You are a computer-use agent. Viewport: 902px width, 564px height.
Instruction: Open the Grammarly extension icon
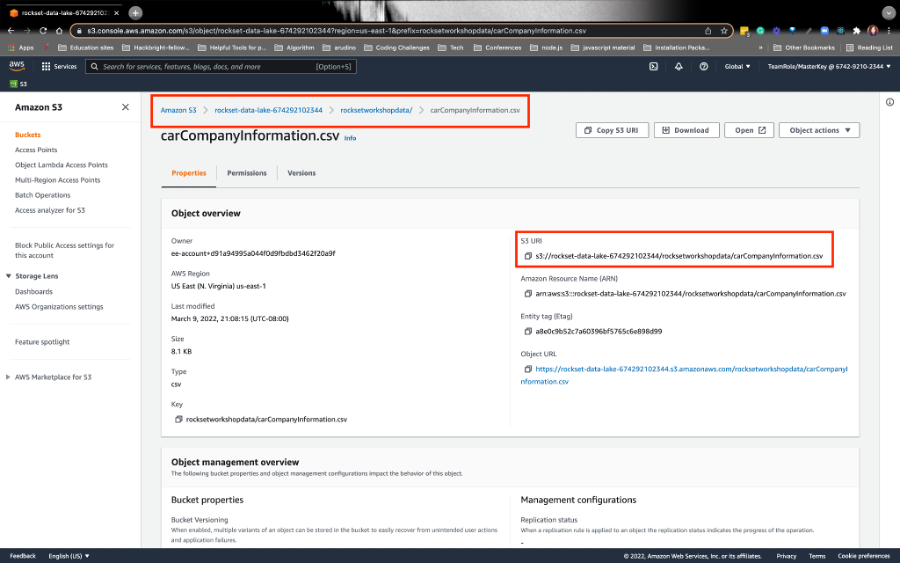click(x=760, y=31)
